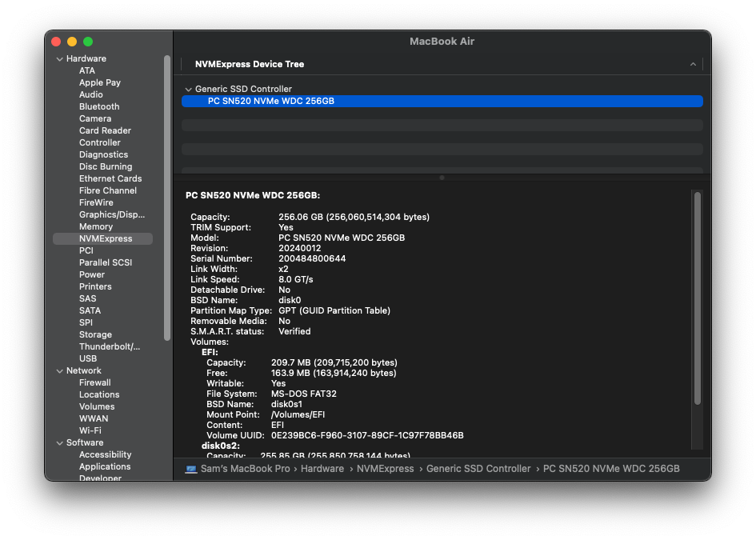The width and height of the screenshot is (756, 540).
Task: Collapse the Software section in sidebar
Action: (x=60, y=442)
